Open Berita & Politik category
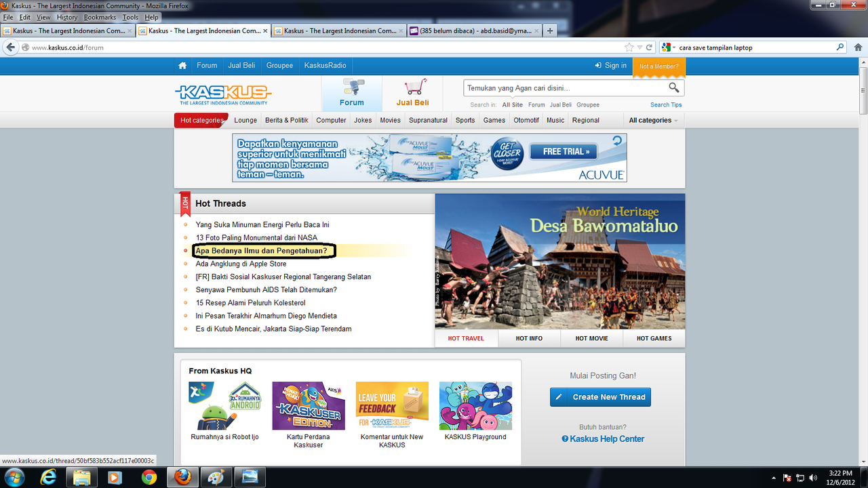 pos(287,120)
